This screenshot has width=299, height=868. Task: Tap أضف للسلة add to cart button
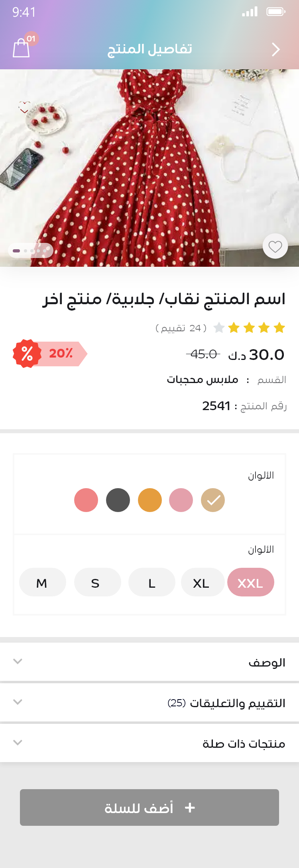149,807
